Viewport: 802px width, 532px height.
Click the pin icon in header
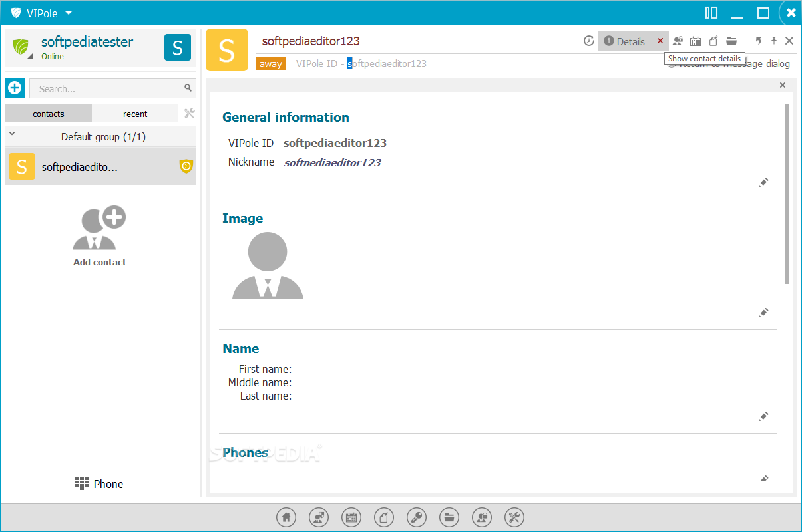point(774,41)
